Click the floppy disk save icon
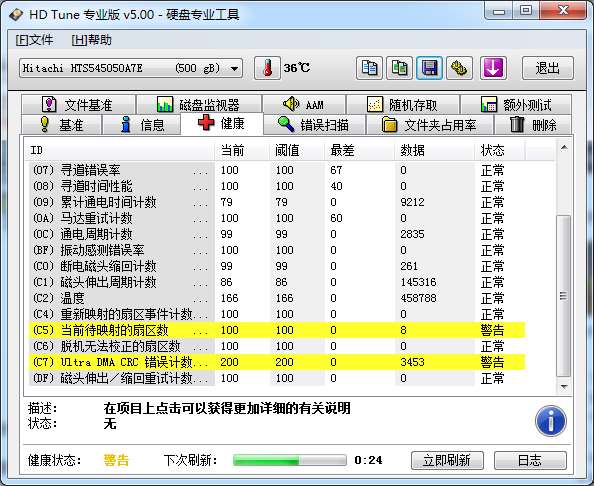Viewport: 594px width, 486px height. [x=429, y=68]
